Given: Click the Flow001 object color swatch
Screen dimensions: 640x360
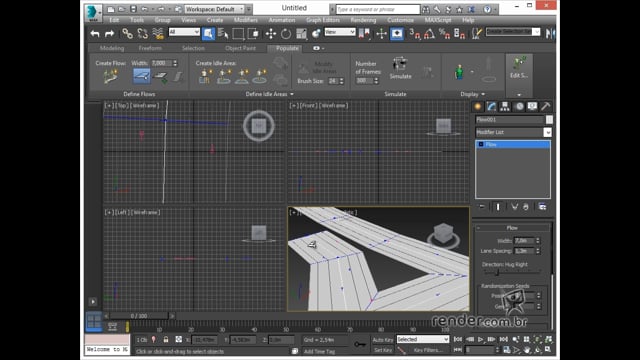Looking at the screenshot, I should coord(549,120).
